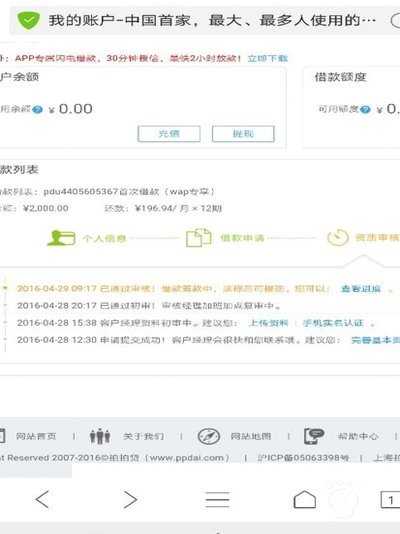
Task: Click the ¥2,000.00 loan amount
Action: [x=46, y=208]
